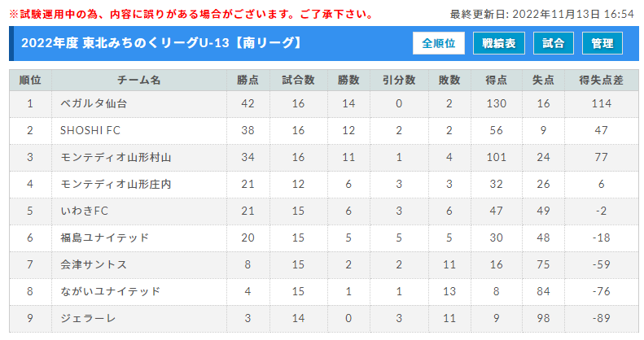Click the 福島ユナイテッド team name
Image resolution: width=644 pixels, height=340 pixels.
tap(105, 238)
